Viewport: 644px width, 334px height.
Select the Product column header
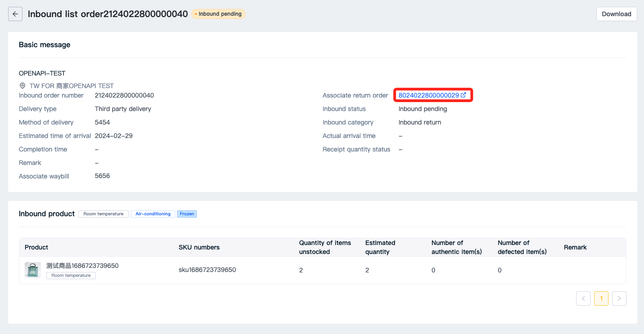pyautogui.click(x=36, y=247)
